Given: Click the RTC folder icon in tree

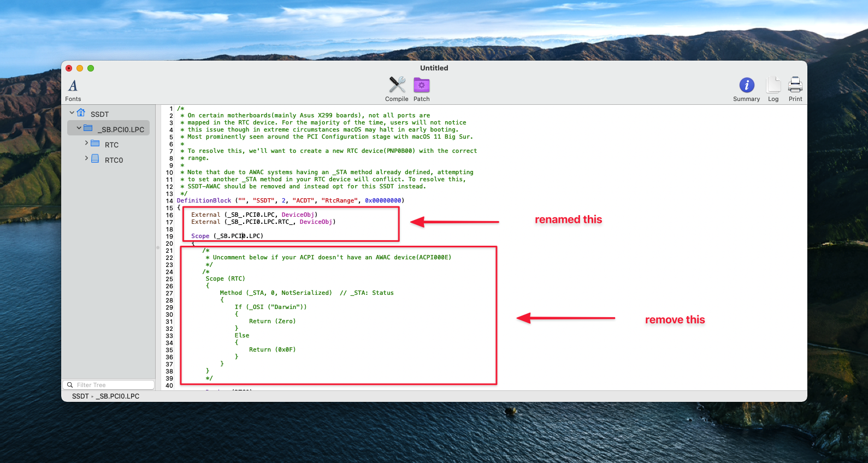Looking at the screenshot, I should click(95, 144).
